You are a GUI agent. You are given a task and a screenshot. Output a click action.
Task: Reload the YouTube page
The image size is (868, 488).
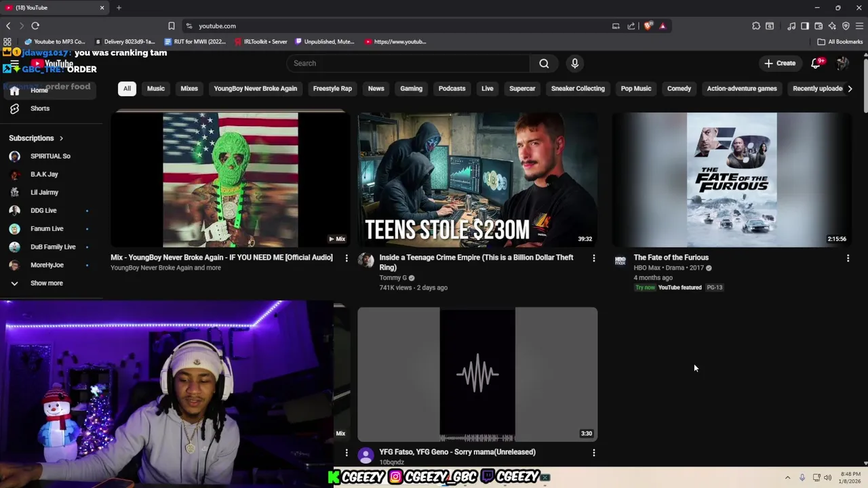point(35,26)
